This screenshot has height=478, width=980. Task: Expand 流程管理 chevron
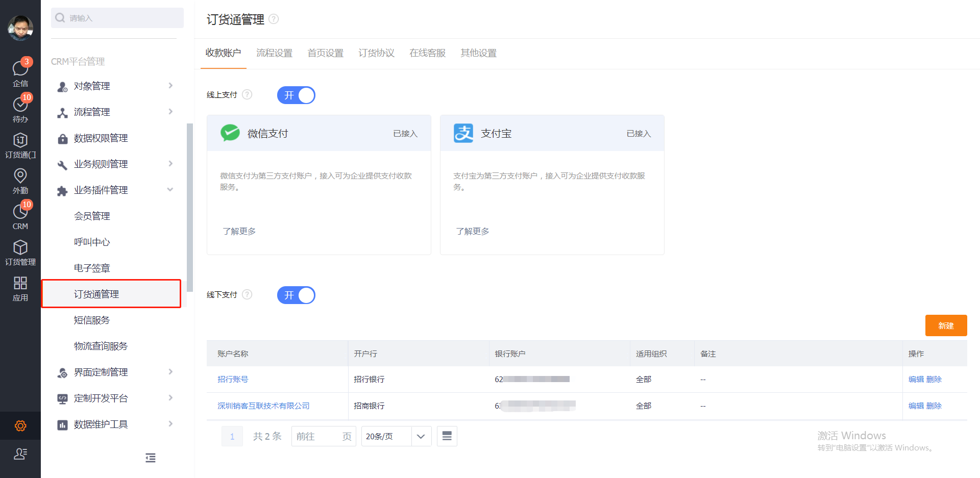[170, 112]
